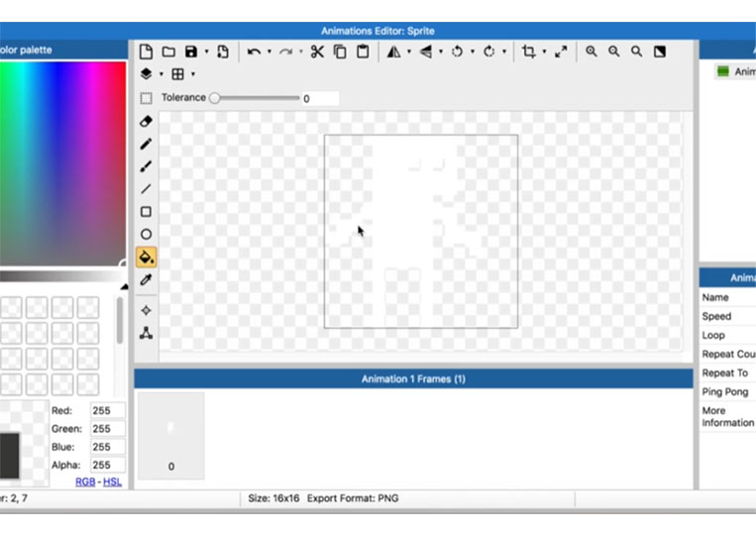
Task: Select the image points node tool
Action: (146, 333)
